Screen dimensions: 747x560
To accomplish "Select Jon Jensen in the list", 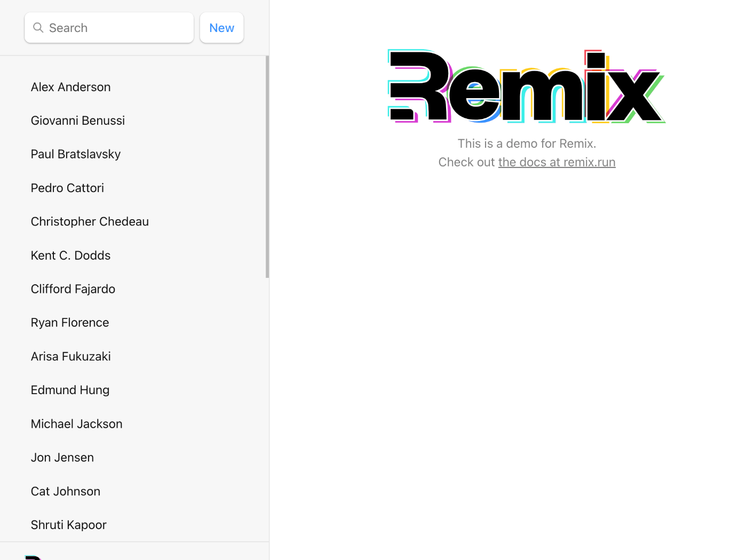I will coord(134,458).
